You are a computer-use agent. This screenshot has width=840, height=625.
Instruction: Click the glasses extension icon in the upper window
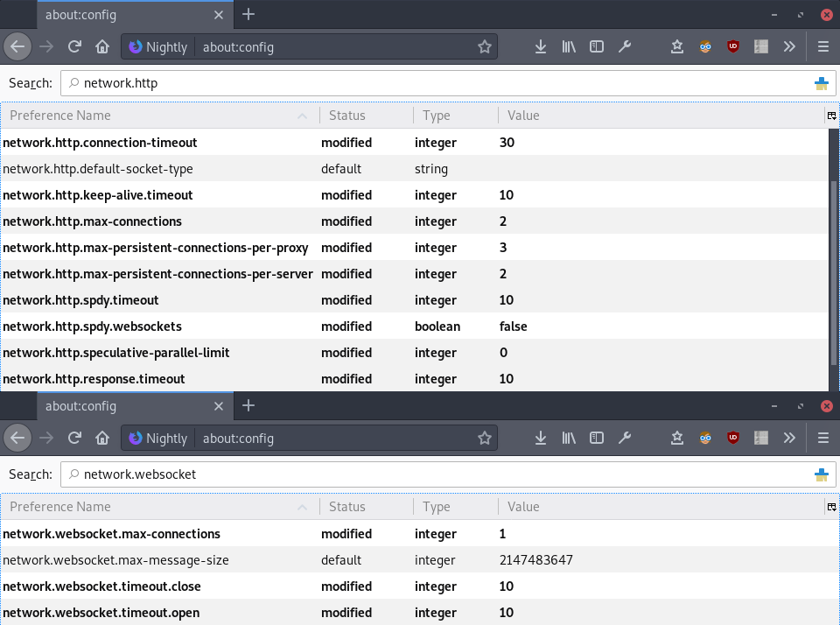coord(705,46)
